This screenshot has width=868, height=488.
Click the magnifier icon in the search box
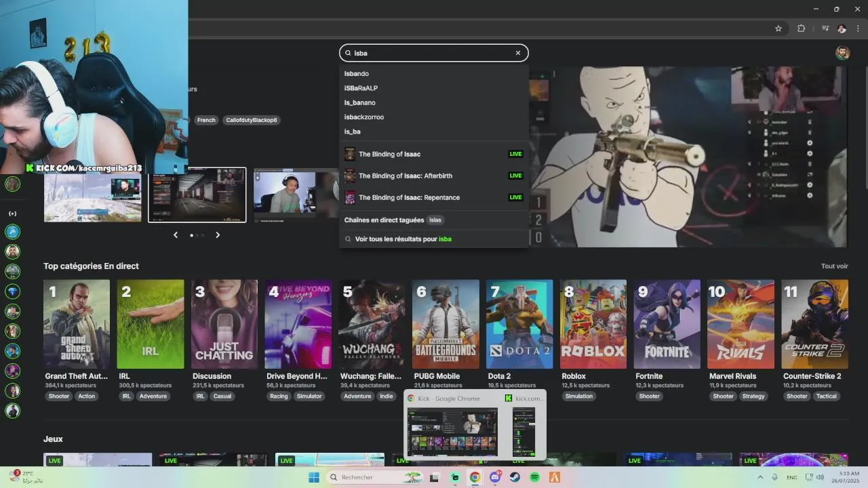(348, 53)
